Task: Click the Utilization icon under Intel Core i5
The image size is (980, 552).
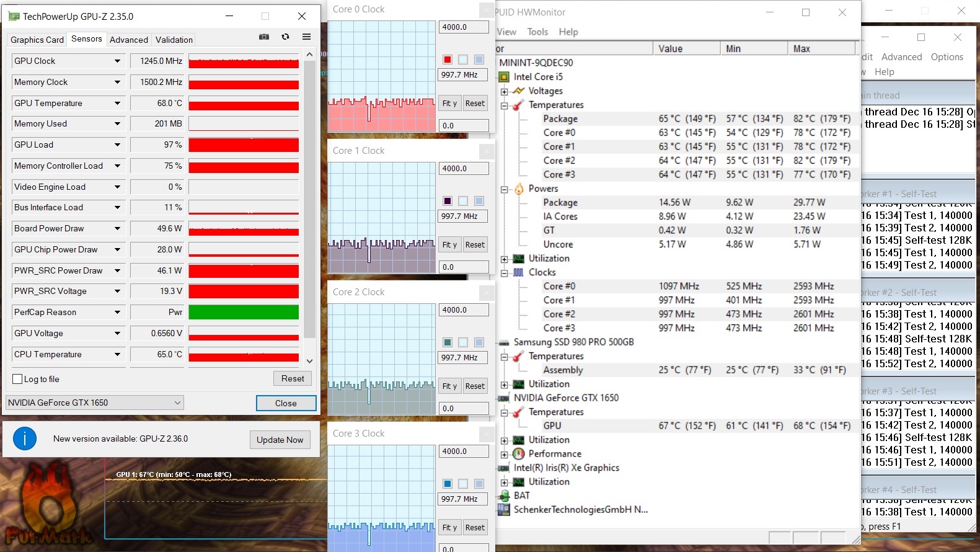Action: 519,259
